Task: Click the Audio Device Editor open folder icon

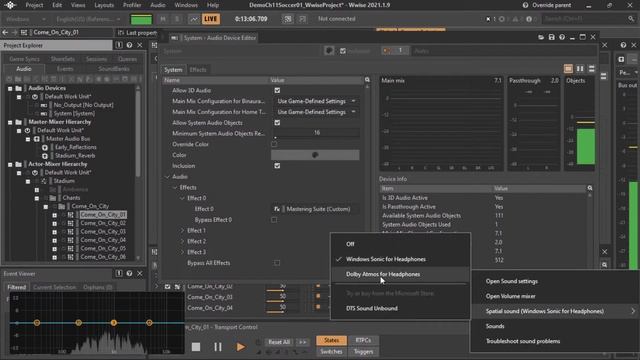Action: point(541,37)
